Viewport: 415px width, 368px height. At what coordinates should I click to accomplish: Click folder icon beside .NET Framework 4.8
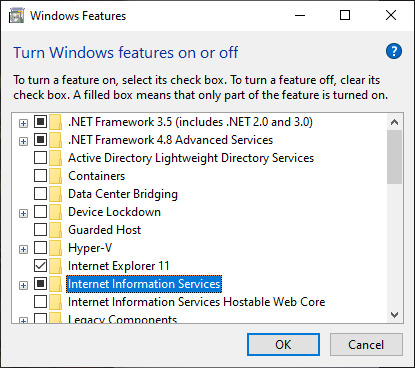[55, 140]
